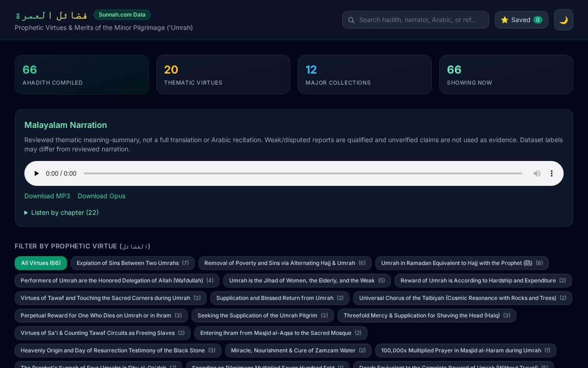Click the Sunnah.com Data badge
The width and height of the screenshot is (588, 368).
click(x=122, y=15)
